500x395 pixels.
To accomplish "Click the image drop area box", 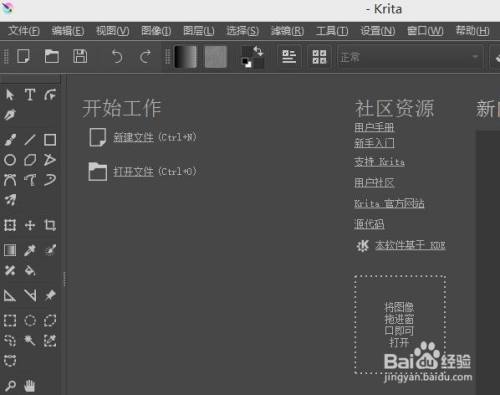I will pos(400,324).
